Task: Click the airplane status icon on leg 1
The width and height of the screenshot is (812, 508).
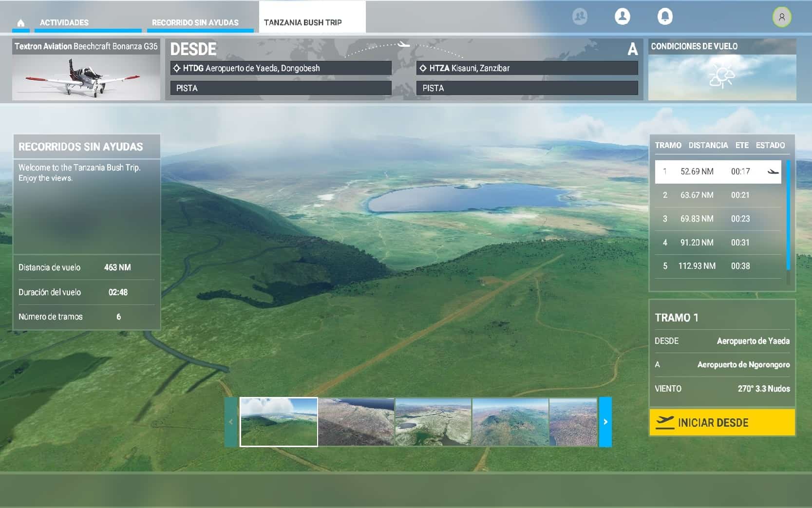Action: 773,171
